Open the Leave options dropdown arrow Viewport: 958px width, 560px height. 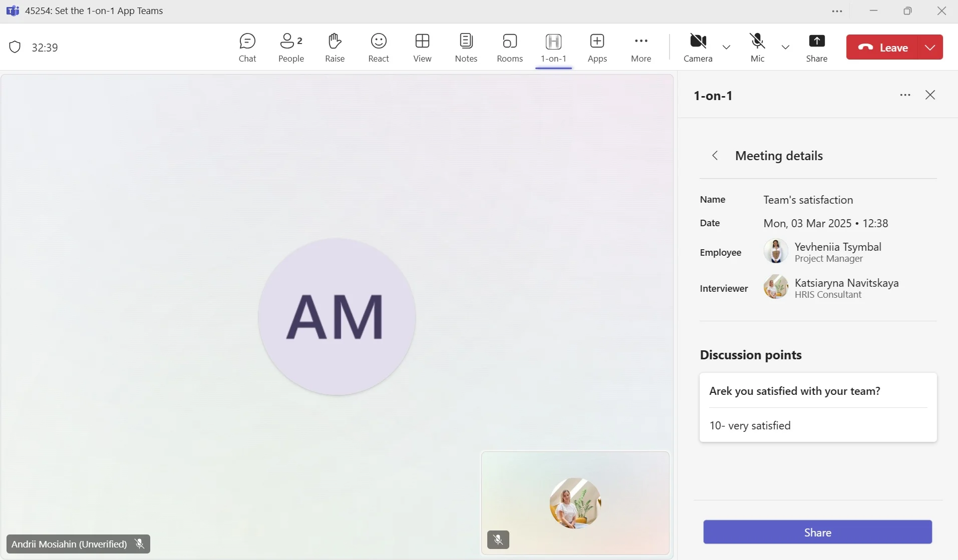click(x=930, y=47)
